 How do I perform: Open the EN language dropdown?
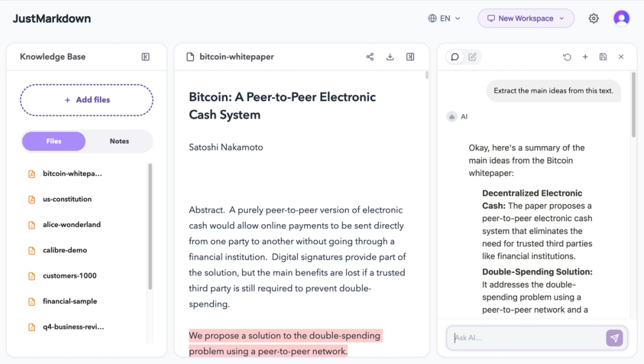click(444, 19)
